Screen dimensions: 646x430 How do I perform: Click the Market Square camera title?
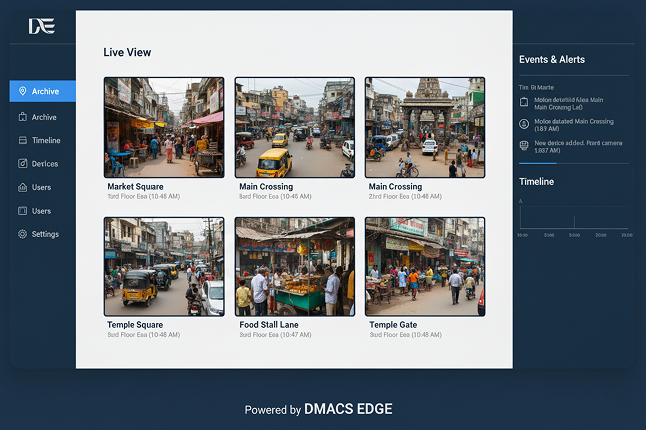pyautogui.click(x=135, y=187)
